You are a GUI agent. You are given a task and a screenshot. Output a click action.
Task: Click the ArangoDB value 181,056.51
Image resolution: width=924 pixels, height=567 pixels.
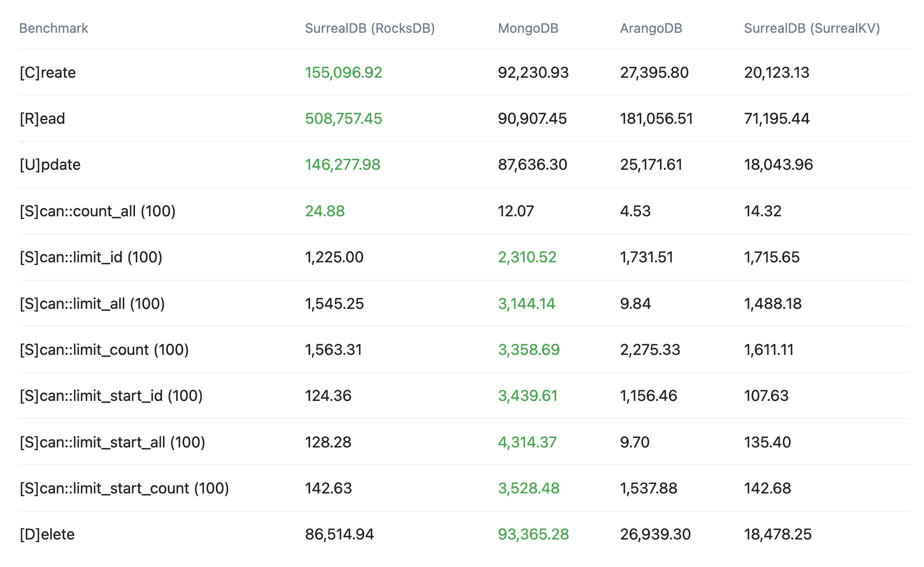[656, 118]
